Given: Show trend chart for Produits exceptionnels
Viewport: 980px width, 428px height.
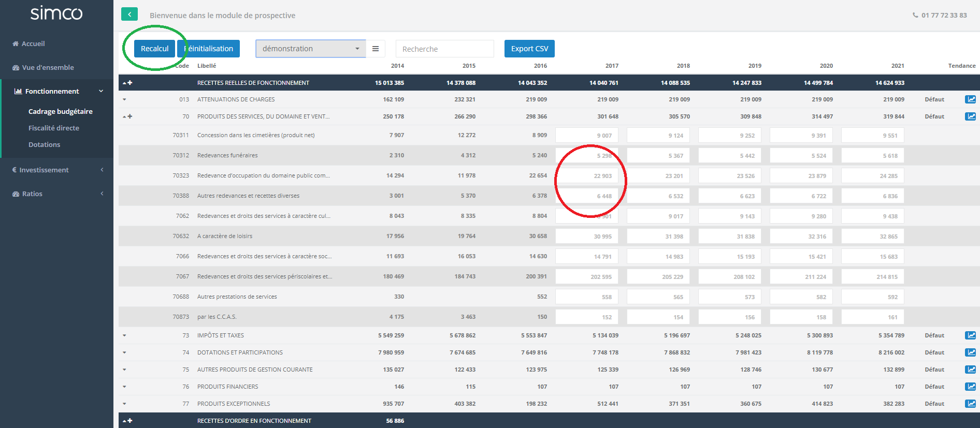Looking at the screenshot, I should coord(970,404).
